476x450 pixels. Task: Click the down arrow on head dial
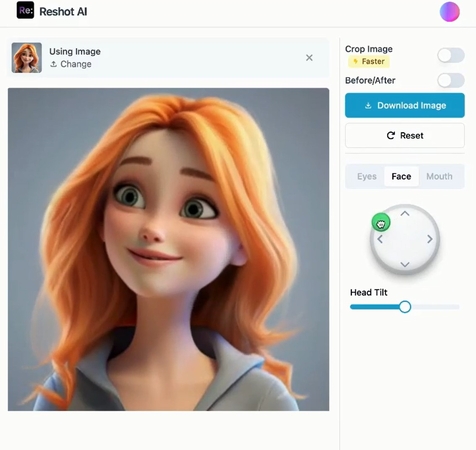point(405,265)
